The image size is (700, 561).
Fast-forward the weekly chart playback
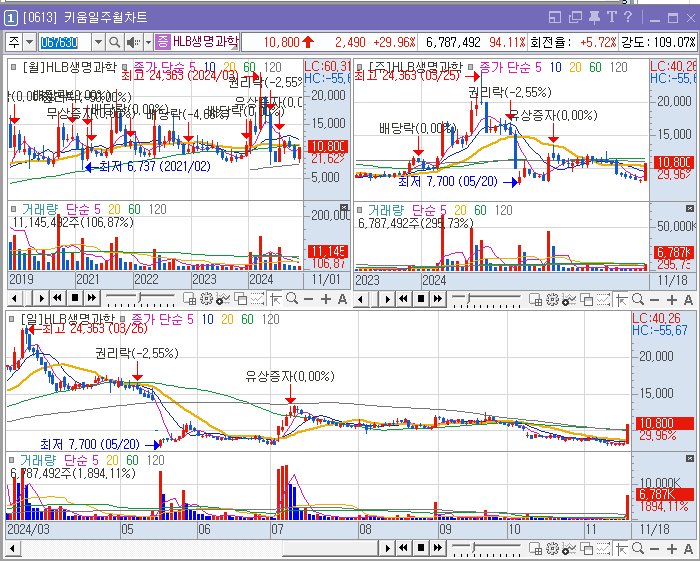point(438,299)
